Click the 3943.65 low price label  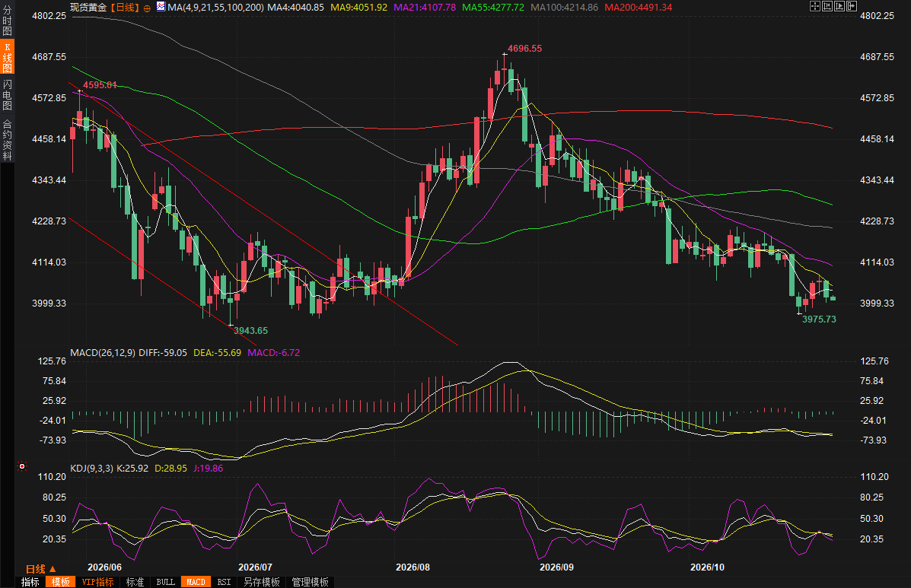point(250,331)
